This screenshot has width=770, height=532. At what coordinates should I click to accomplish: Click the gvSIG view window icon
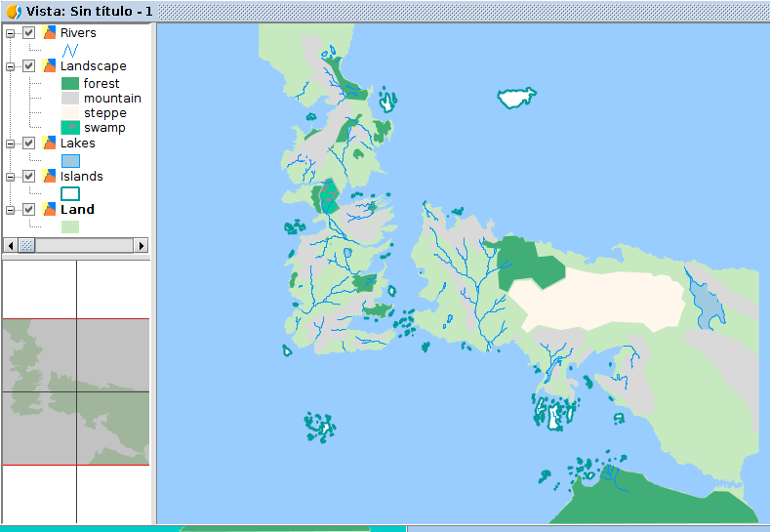14,10
